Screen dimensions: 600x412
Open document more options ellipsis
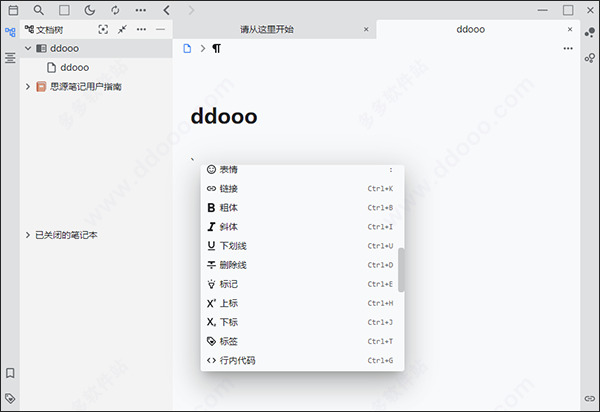pos(568,49)
